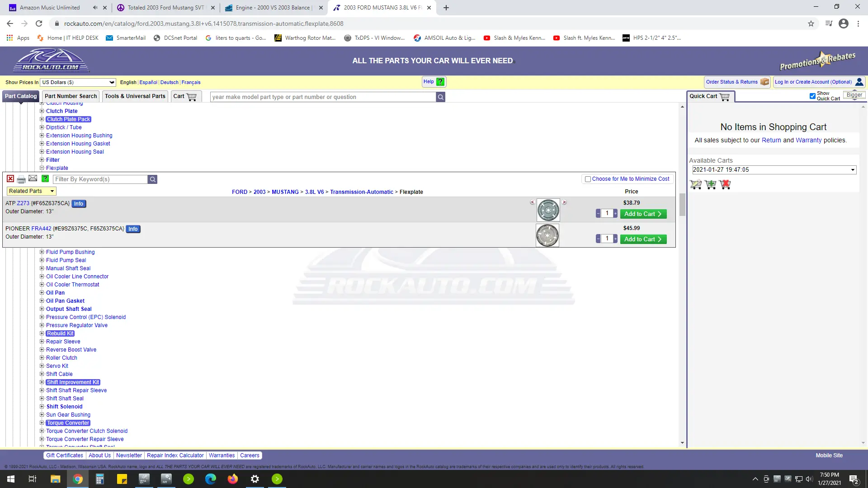Screen dimensions: 868x488
Task: Uncheck the Show Quick Cart checkbox
Action: (x=812, y=96)
